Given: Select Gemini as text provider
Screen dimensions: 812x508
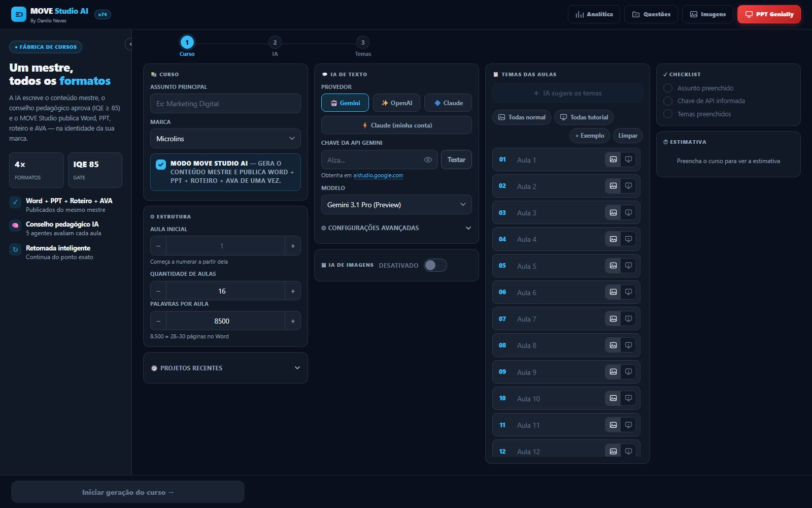Looking at the screenshot, I should coord(345,103).
